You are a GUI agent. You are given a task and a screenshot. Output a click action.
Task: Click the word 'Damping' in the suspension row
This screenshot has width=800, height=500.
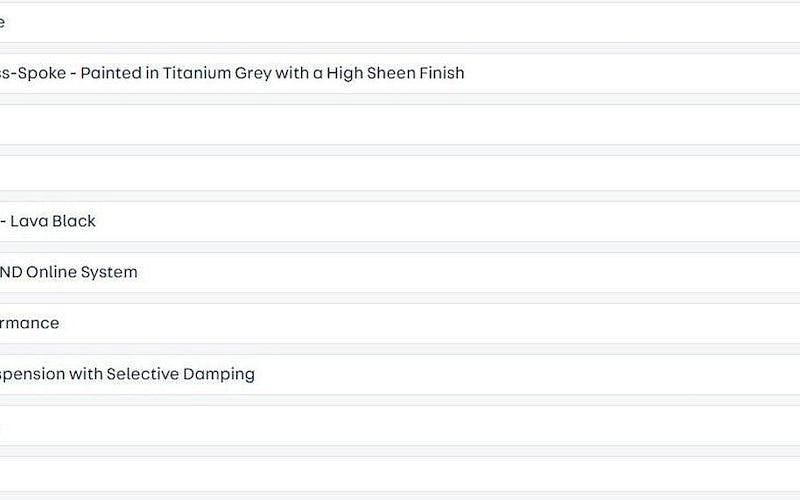[x=219, y=374]
